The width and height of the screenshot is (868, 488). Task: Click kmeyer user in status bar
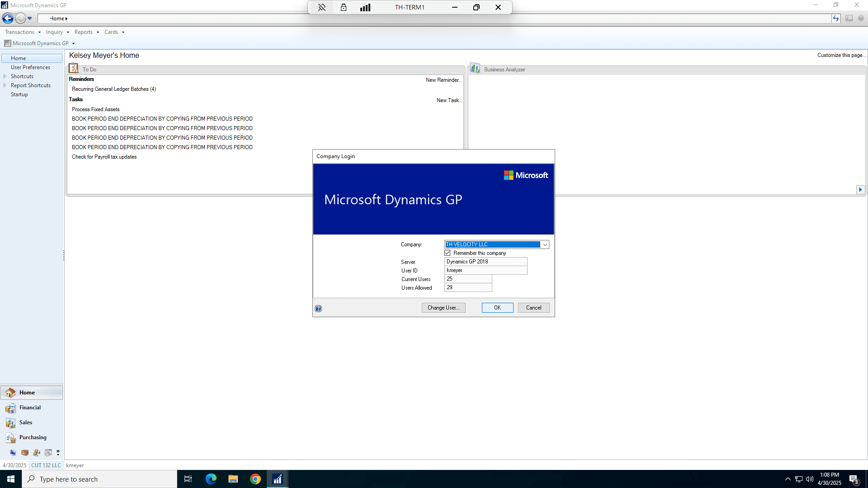[75, 465]
